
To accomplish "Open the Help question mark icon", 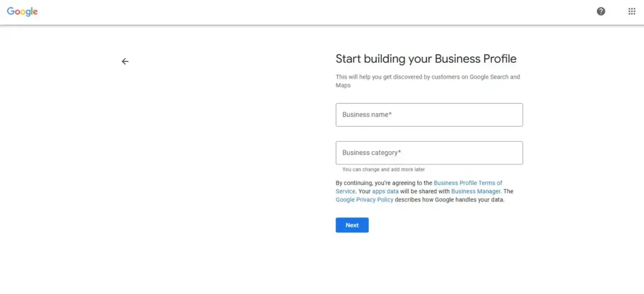I will click(601, 11).
